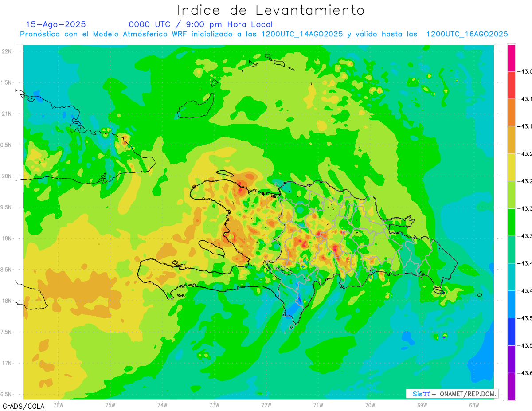Pick the yellow-green legend swatch
Viewport: 532px width, 411px height.
tap(511, 195)
